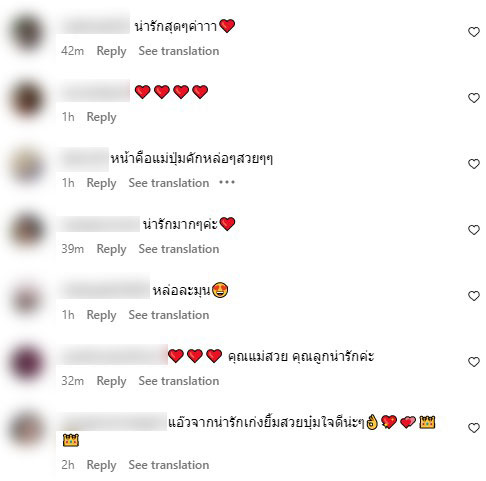See translation of the 32m comment
Viewport: 486px width, 481px height.
click(x=179, y=381)
